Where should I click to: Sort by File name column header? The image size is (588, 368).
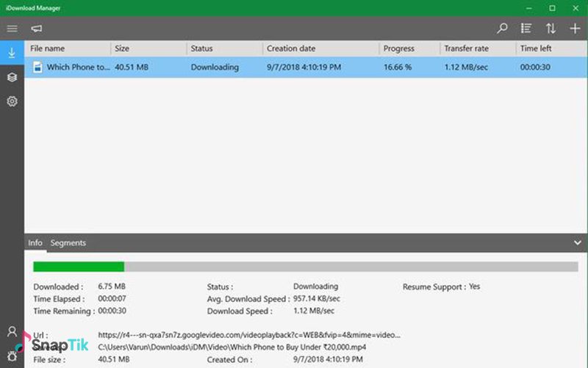[68, 48]
